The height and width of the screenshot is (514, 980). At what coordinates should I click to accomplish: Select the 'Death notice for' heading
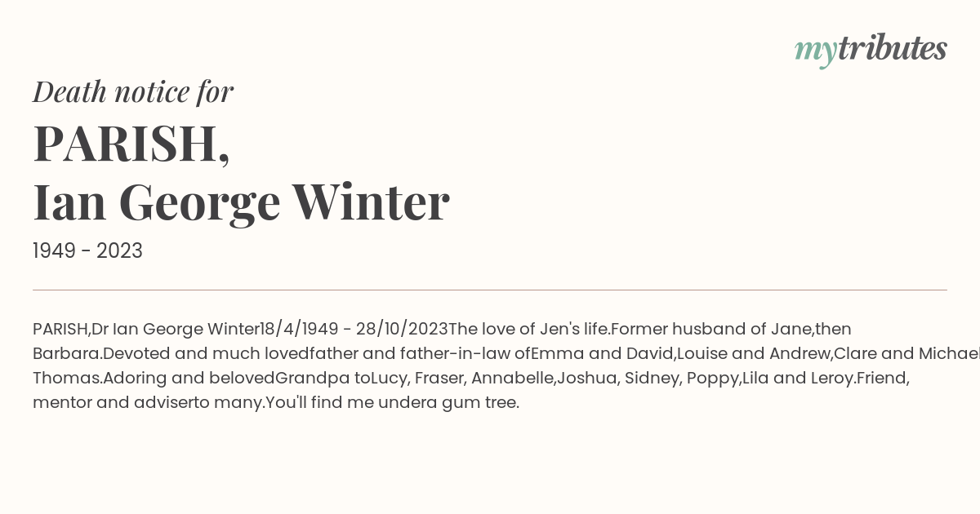point(133,92)
